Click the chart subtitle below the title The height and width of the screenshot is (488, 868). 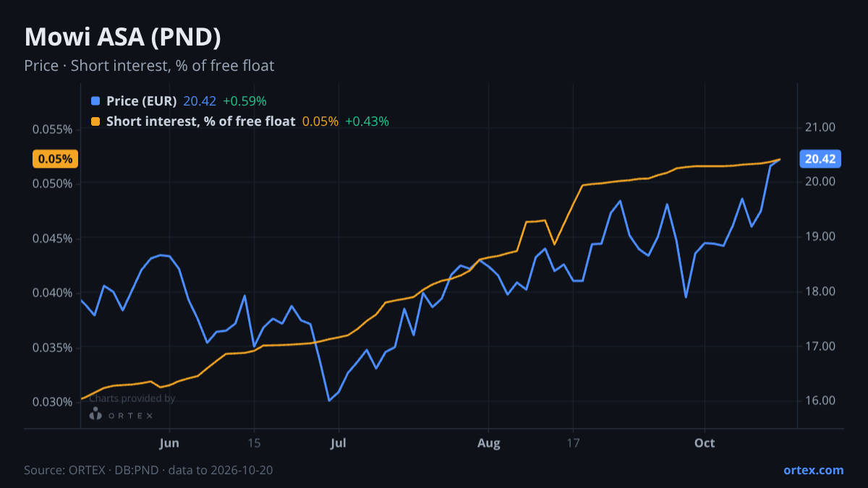click(x=149, y=66)
